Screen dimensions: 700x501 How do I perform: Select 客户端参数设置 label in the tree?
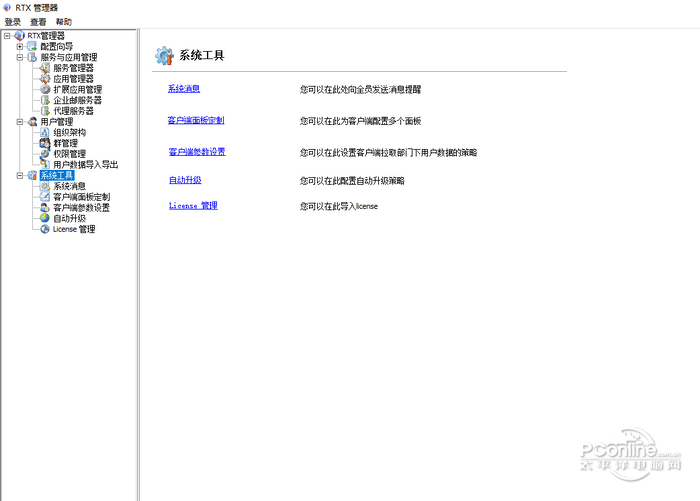82,208
